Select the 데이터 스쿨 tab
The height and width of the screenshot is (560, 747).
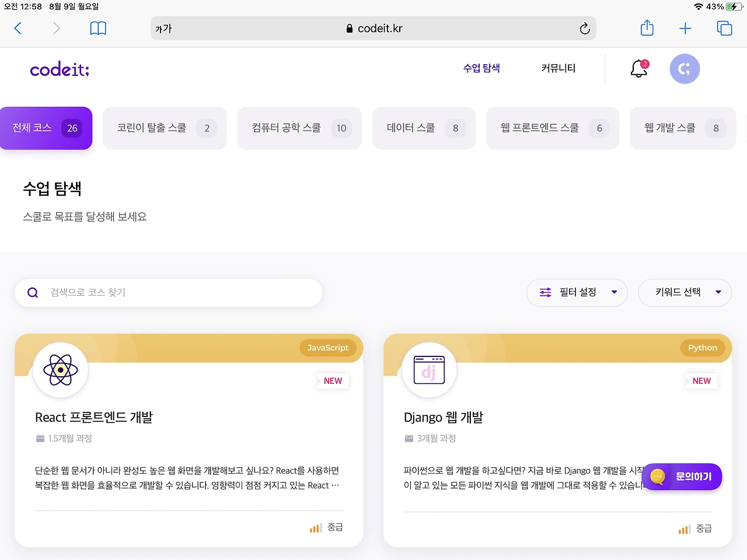tap(424, 128)
